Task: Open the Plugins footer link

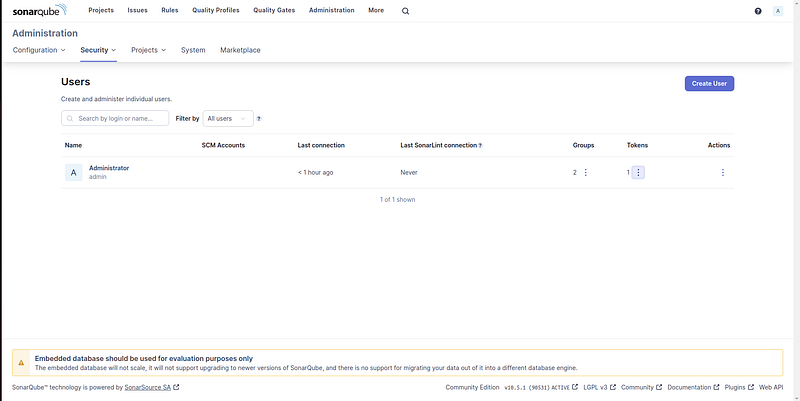Action: [x=739, y=387]
